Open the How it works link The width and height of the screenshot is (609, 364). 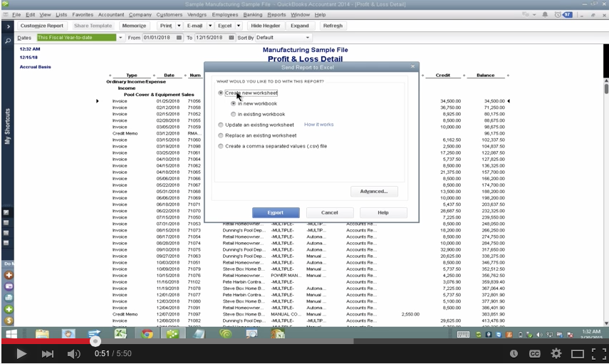click(x=319, y=125)
